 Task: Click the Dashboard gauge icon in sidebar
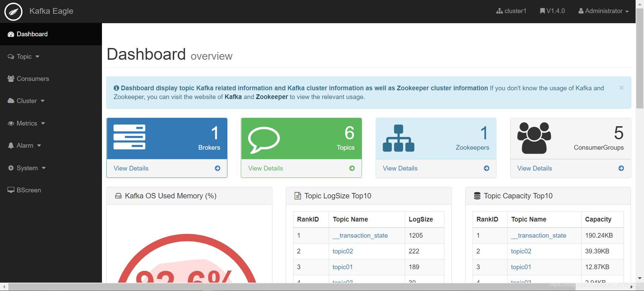coord(11,34)
